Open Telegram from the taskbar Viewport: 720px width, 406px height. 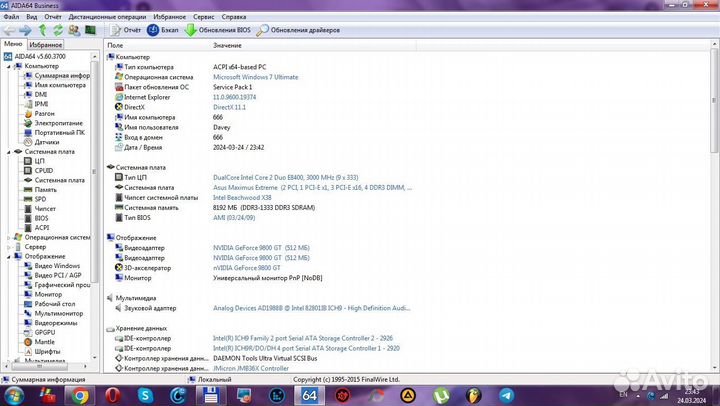[x=506, y=395]
